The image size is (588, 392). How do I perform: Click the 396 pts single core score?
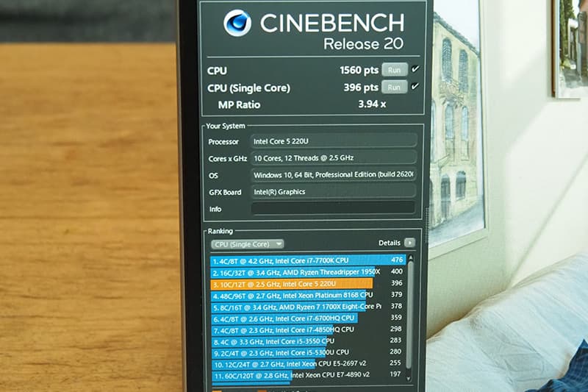point(361,88)
